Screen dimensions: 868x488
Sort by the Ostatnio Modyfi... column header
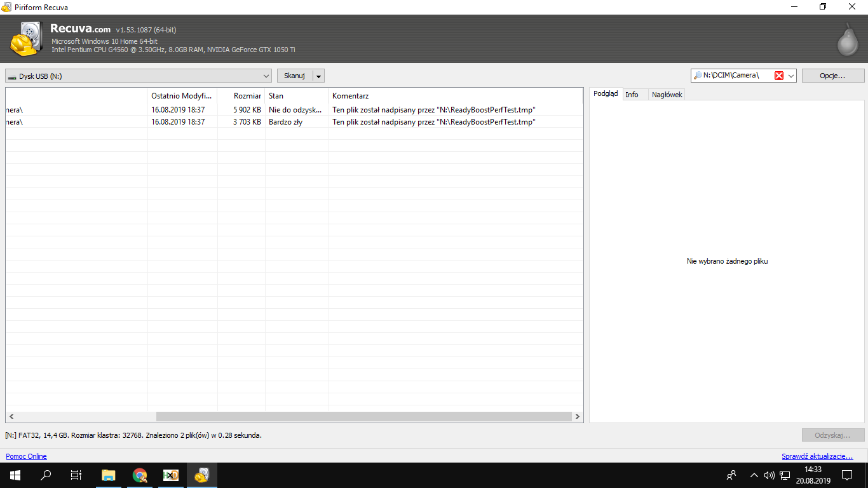(x=182, y=96)
